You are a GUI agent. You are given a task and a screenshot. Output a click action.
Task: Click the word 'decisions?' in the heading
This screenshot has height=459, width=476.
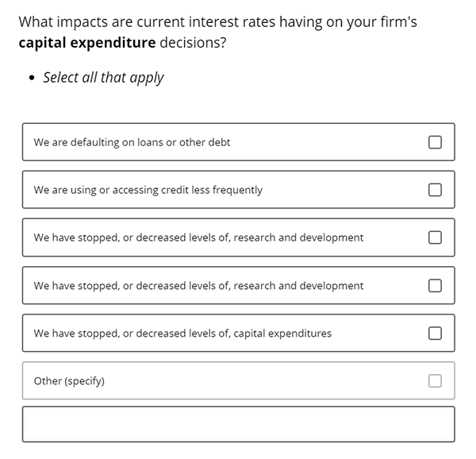(x=193, y=43)
